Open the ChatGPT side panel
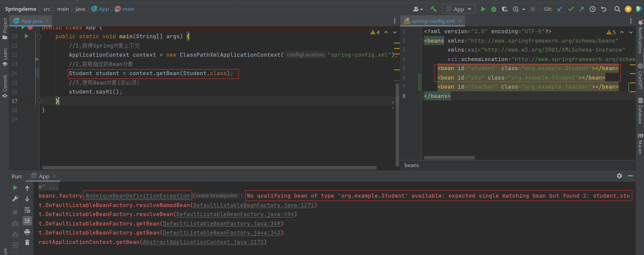The height and width of the screenshot is (255, 644). (x=640, y=76)
